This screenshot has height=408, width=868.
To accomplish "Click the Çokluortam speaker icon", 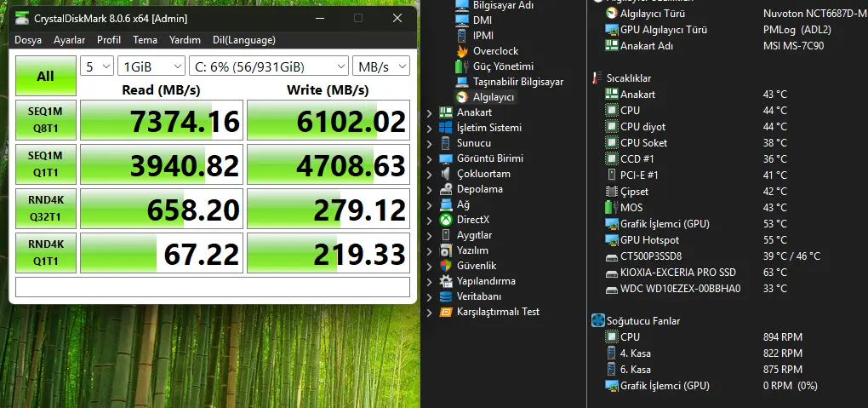I will pos(446,174).
